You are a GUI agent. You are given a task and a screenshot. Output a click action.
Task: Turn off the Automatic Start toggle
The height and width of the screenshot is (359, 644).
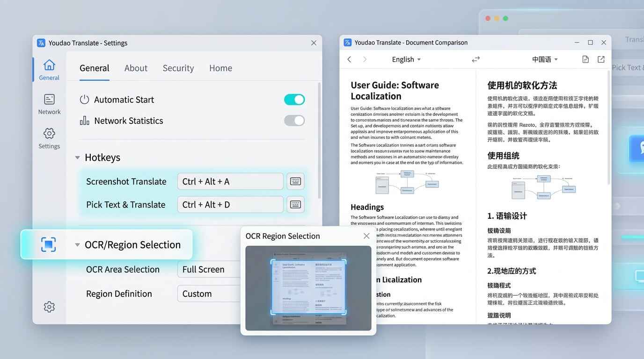click(294, 100)
